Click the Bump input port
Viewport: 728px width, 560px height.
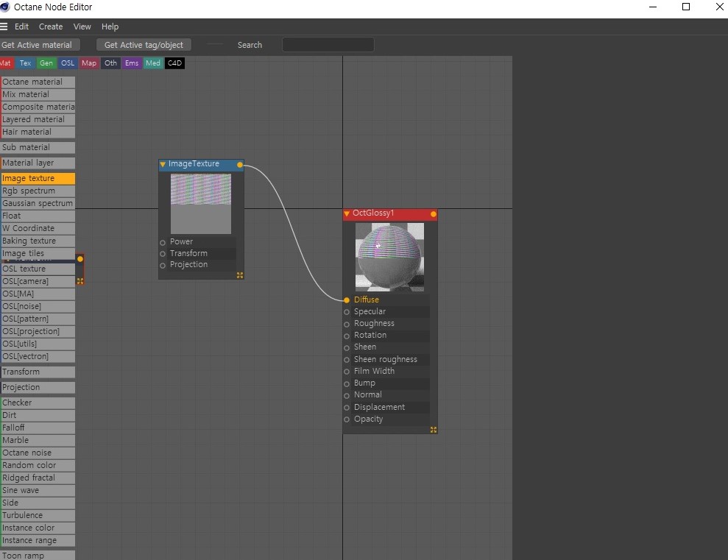347,383
